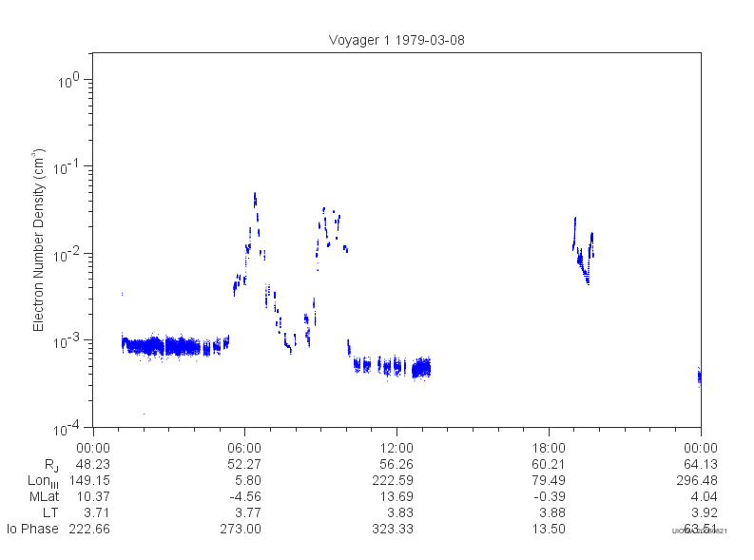Click the longitude value 222.59
Viewport: 754px width, 560px height.
coord(393,480)
